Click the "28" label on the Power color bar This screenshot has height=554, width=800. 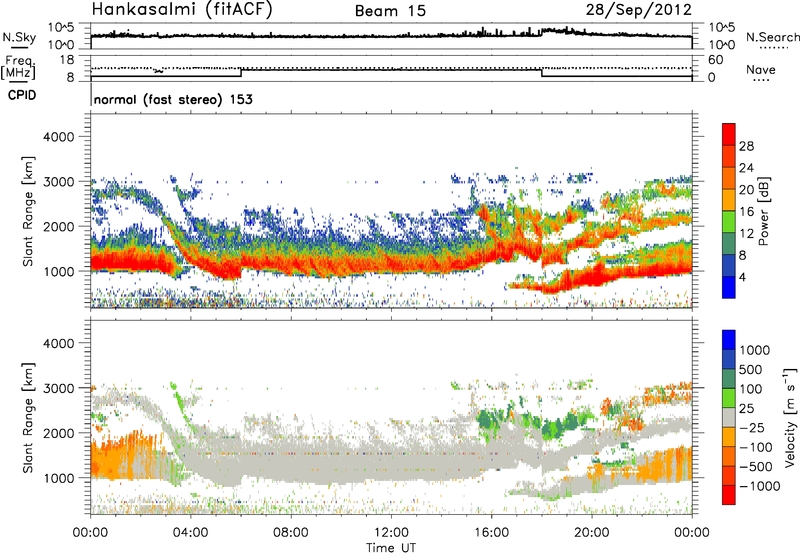click(x=746, y=146)
